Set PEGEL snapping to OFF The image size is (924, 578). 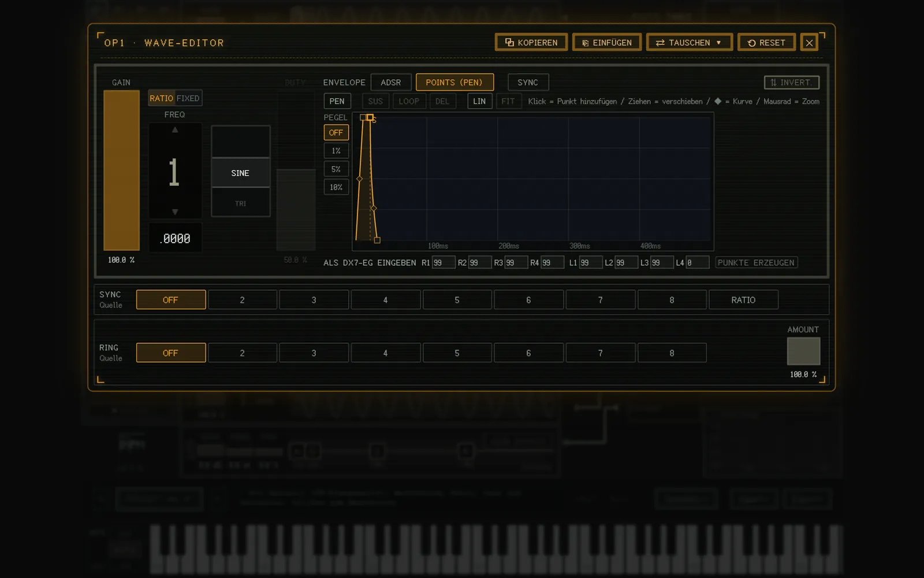click(336, 132)
